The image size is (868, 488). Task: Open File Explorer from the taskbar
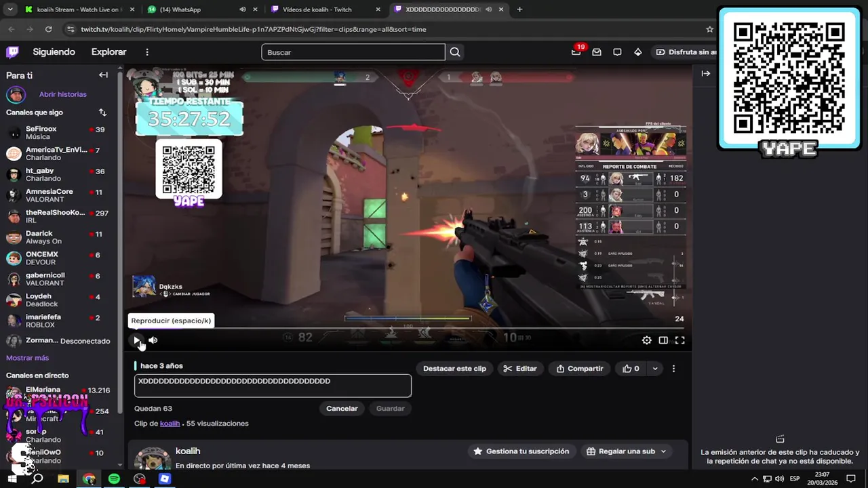(63, 479)
